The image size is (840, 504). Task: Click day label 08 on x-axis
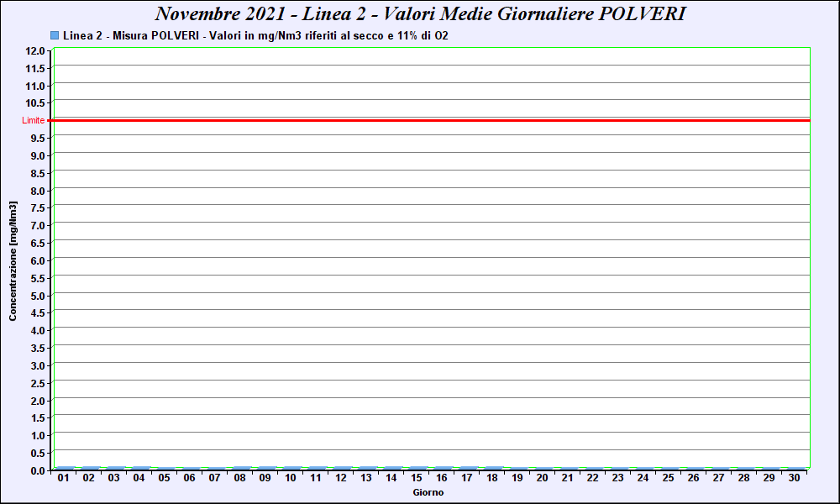(239, 478)
